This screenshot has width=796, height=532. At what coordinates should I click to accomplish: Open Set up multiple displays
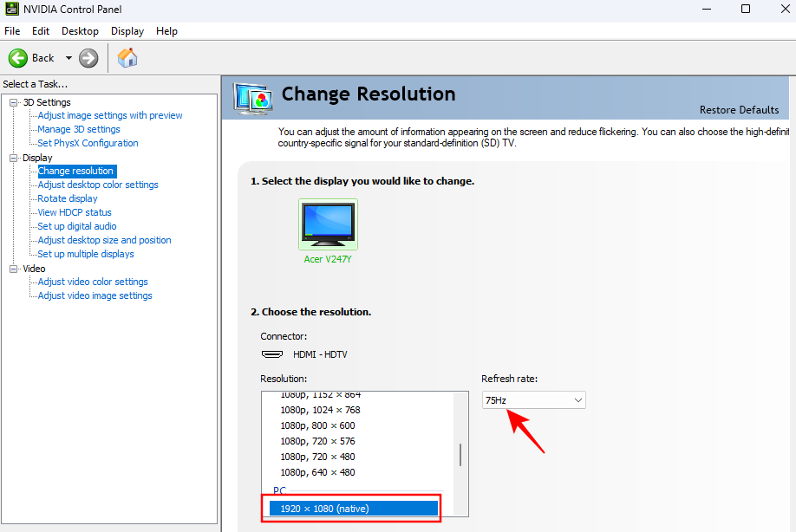(86, 254)
